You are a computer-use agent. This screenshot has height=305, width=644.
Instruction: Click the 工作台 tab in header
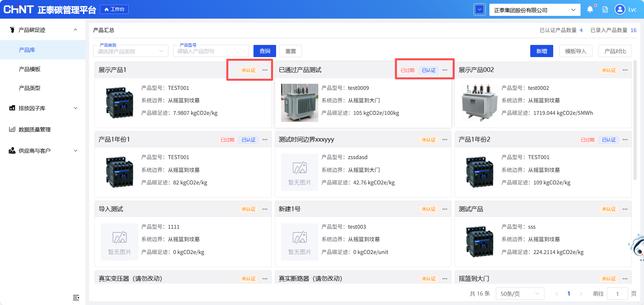point(114,9)
